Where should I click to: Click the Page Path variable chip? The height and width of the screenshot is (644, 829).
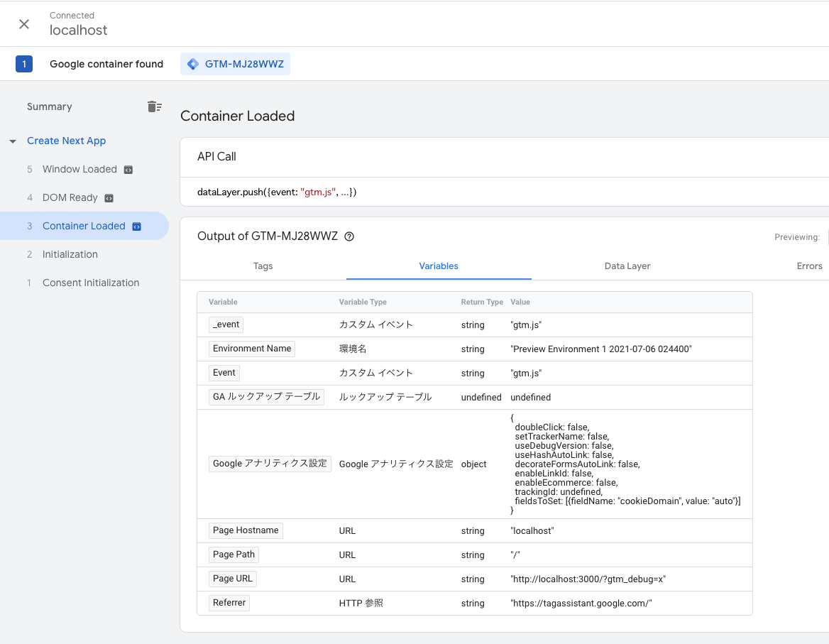(x=234, y=555)
